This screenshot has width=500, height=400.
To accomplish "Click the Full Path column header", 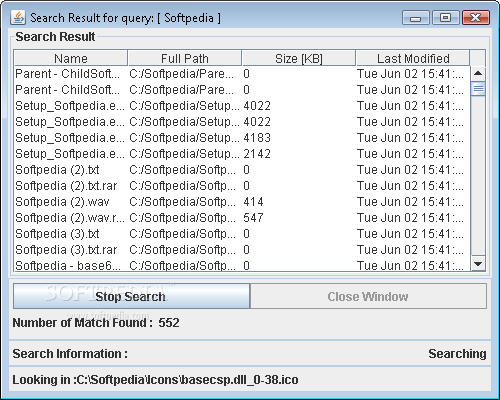I will pyautogui.click(x=185, y=58).
